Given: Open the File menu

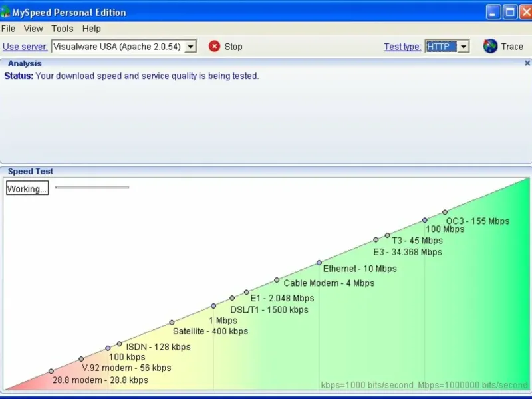Looking at the screenshot, I should (x=8, y=29).
